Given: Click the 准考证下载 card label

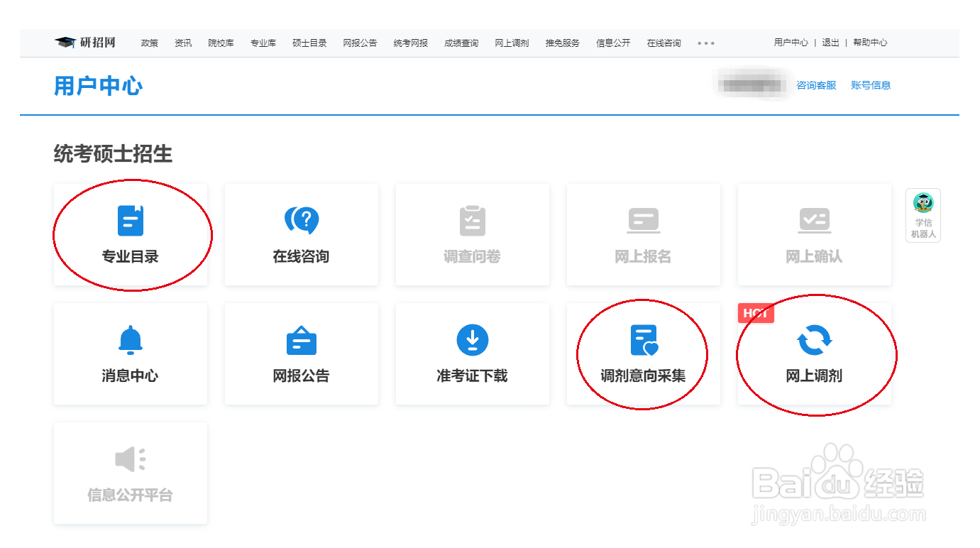Looking at the screenshot, I should click(473, 376).
